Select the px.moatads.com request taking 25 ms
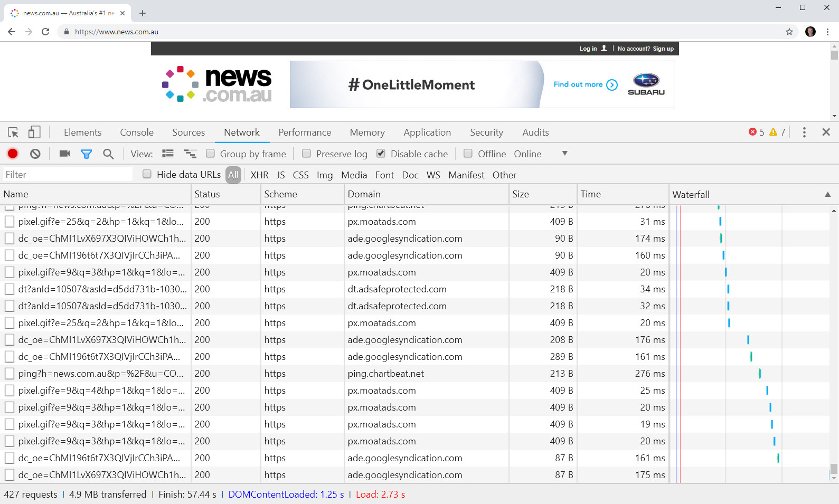Image resolution: width=839 pixels, height=504 pixels. tap(414, 391)
